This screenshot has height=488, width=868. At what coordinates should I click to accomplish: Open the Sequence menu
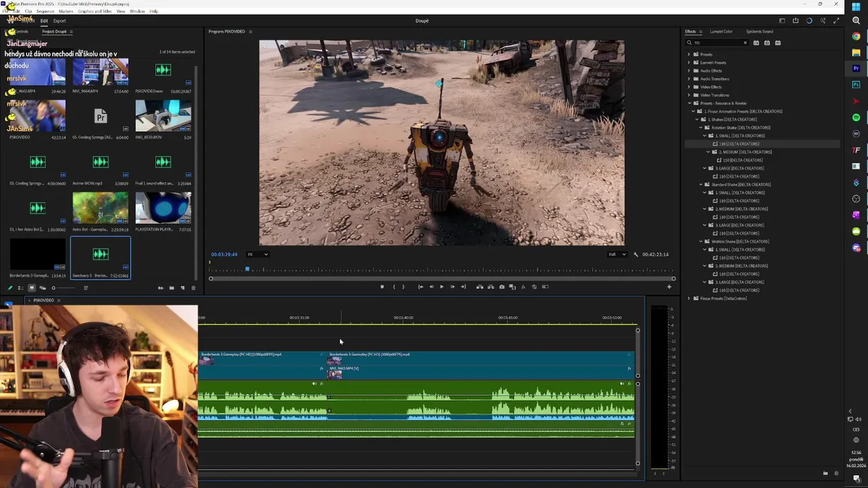click(45, 12)
